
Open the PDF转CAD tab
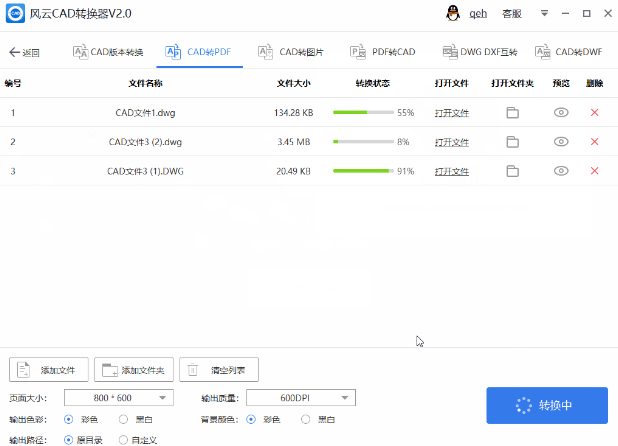click(383, 52)
